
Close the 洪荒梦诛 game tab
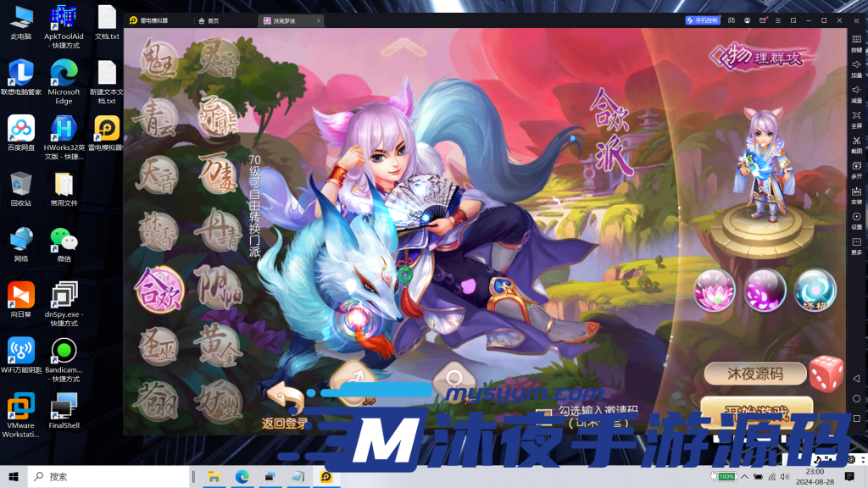[x=319, y=21]
